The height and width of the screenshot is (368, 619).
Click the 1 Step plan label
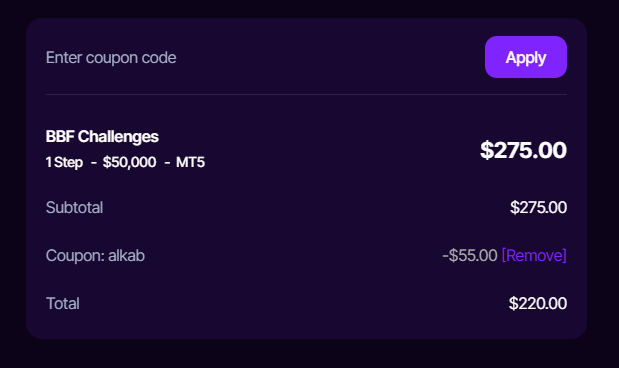(64, 162)
